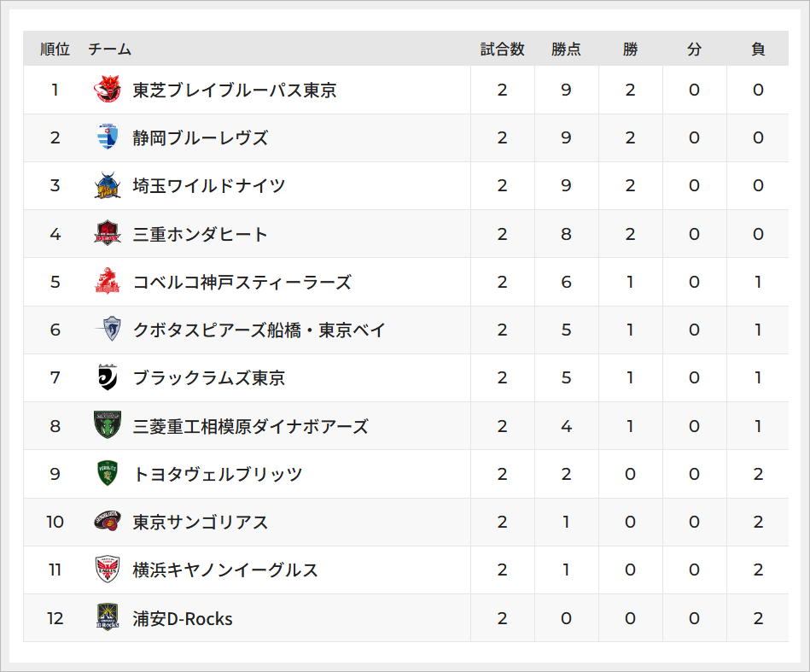Viewport: 810px width, 672px height.
Task: Click the 埼玉ワイルドナイツ team logo
Action: [108, 185]
